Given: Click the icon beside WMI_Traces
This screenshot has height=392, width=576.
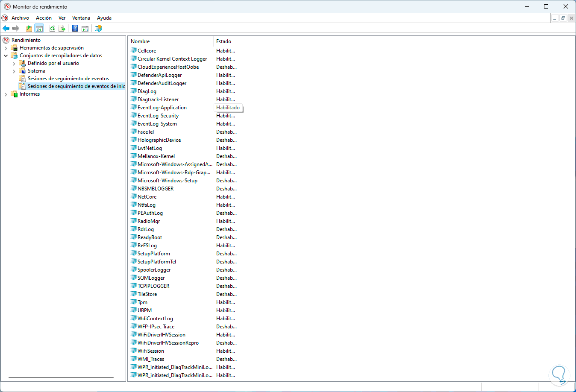Looking at the screenshot, I should coord(133,359).
